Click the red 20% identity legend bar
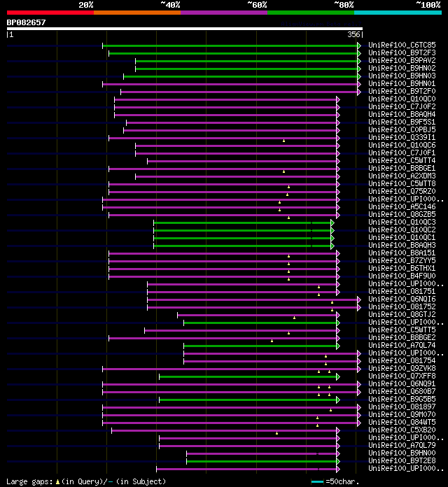The image size is (448, 487). pos(50,13)
